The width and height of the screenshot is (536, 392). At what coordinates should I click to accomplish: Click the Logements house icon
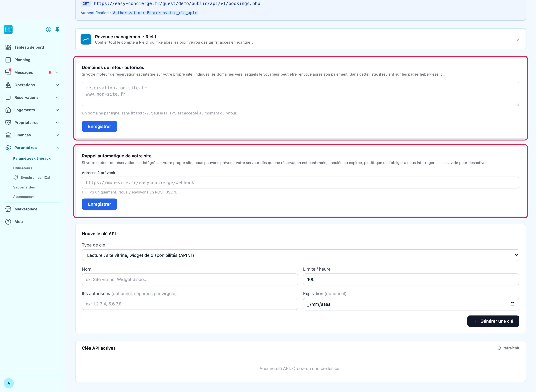(x=8, y=110)
